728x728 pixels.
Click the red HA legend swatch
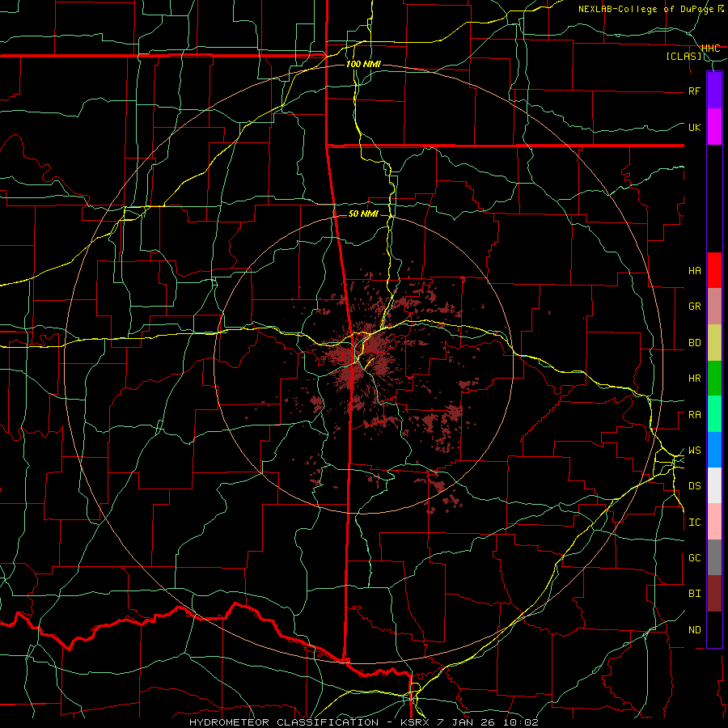pos(714,270)
